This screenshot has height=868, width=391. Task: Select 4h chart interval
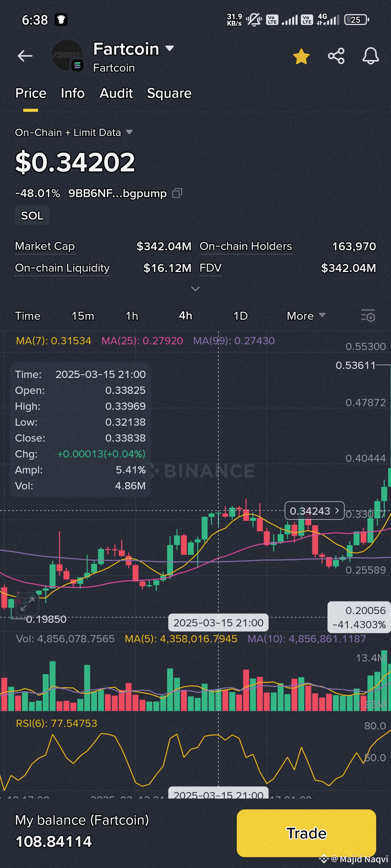point(185,316)
